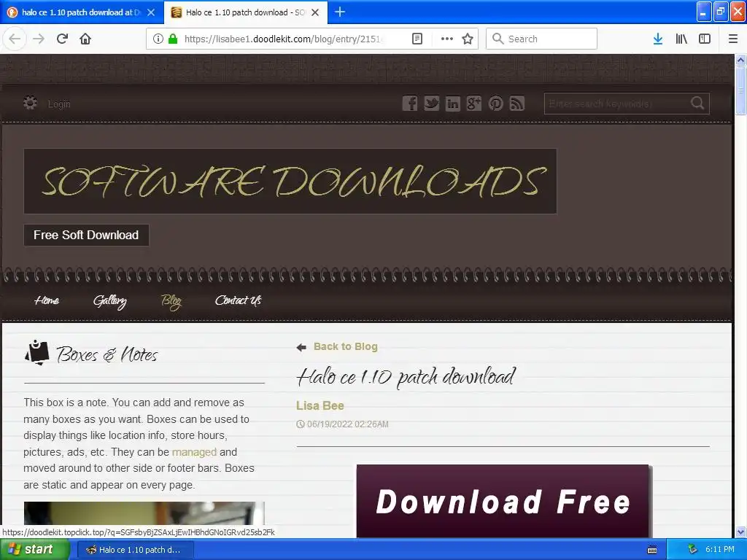Click the URL address bar
The image size is (747, 560).
284,39
